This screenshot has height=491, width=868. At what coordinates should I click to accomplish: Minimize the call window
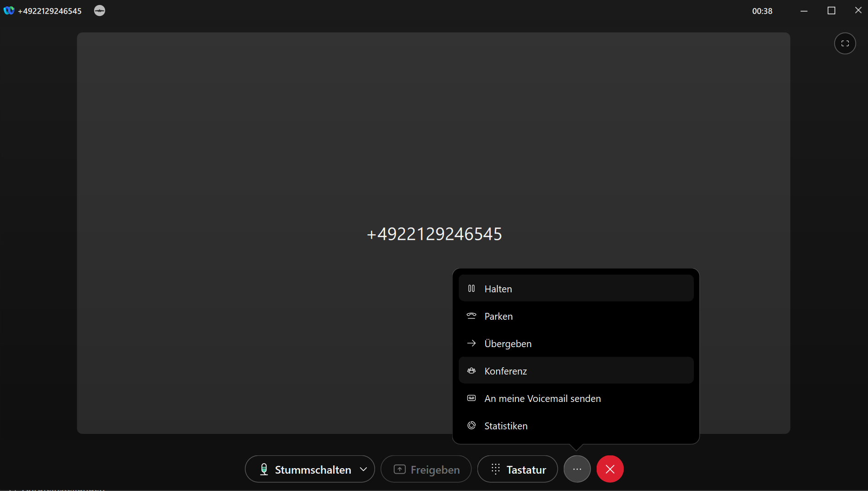pyautogui.click(x=804, y=11)
